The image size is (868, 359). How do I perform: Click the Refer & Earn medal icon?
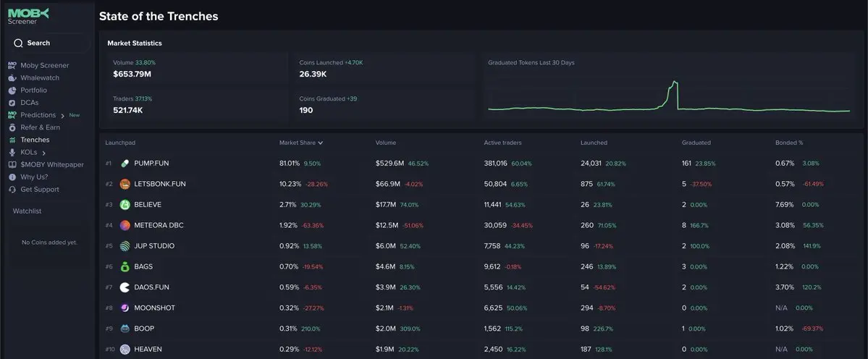click(12, 127)
